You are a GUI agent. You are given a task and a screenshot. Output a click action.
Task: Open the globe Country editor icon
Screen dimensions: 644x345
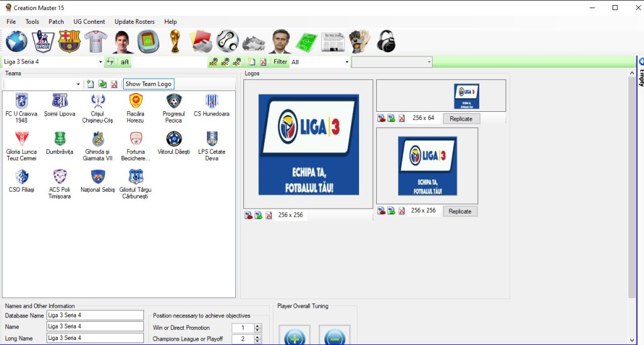coord(17,41)
